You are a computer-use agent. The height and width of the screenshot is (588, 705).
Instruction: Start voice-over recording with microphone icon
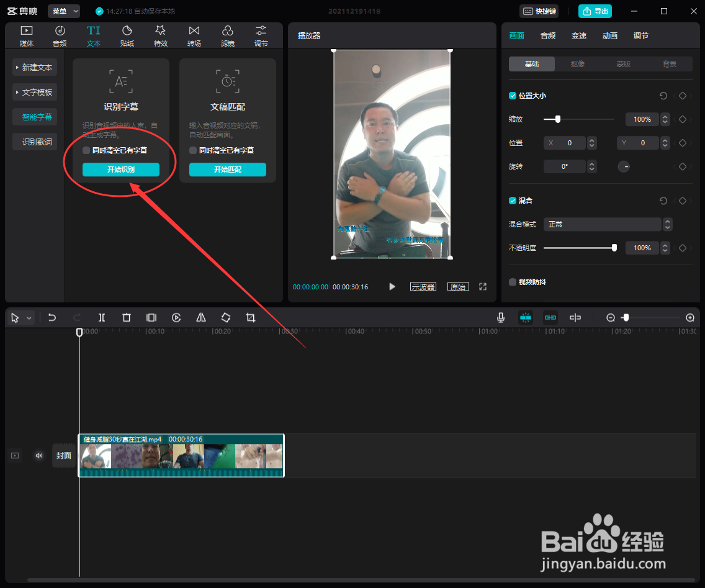[501, 318]
